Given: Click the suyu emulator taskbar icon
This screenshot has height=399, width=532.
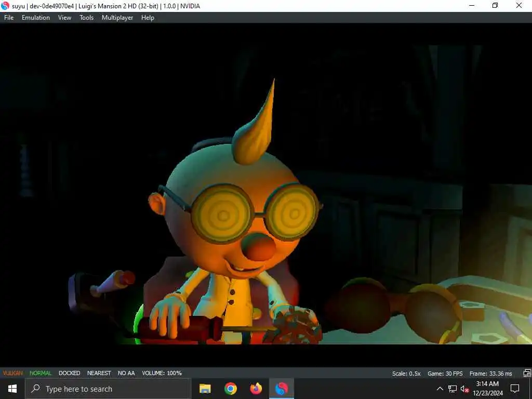Looking at the screenshot, I should click(281, 389).
